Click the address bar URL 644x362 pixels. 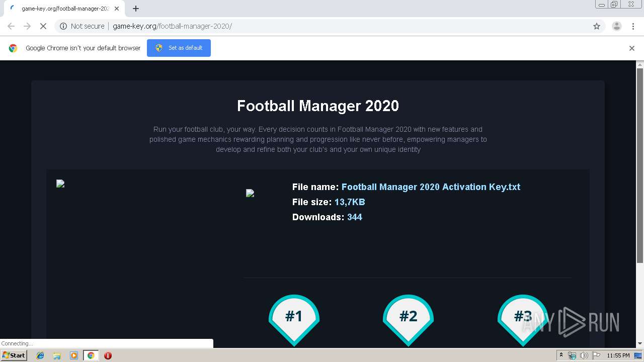tap(172, 26)
